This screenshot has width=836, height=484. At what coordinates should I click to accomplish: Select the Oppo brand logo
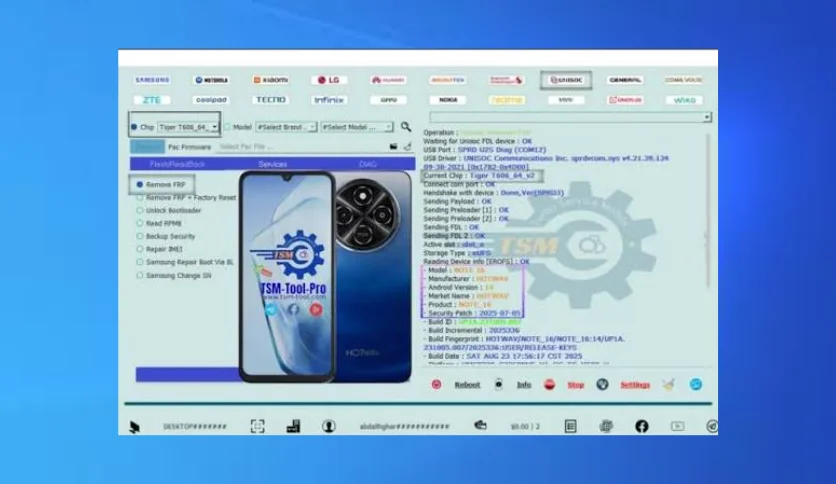[388, 100]
